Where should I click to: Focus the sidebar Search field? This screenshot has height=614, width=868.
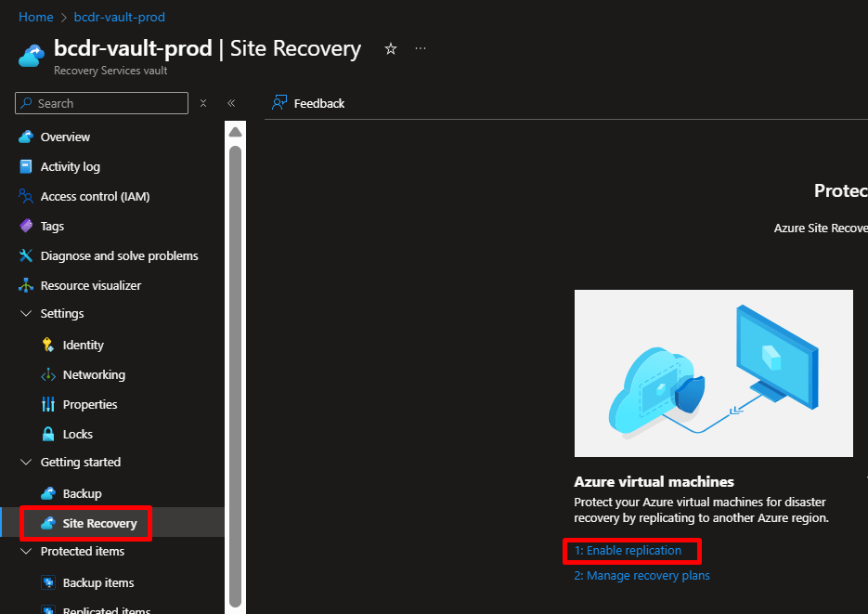[110, 103]
